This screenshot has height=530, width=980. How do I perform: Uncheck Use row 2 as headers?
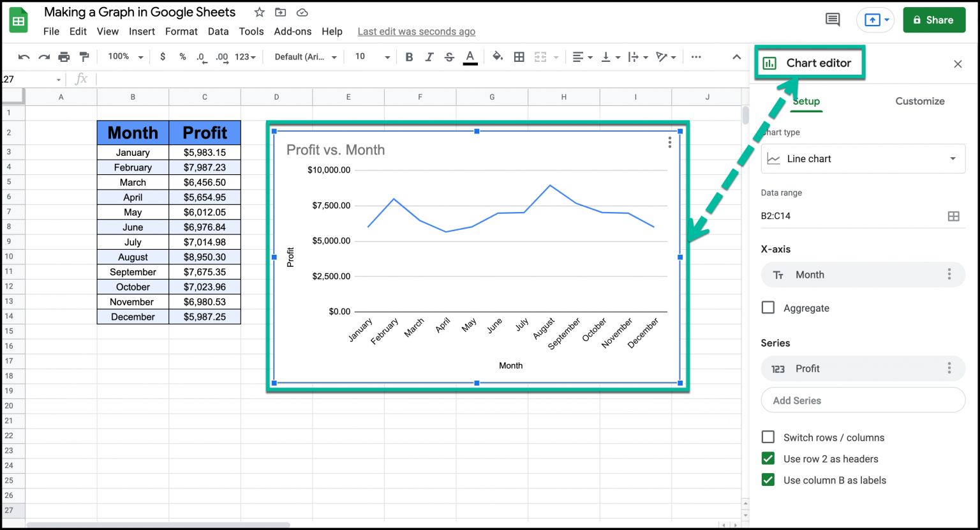tap(768, 458)
